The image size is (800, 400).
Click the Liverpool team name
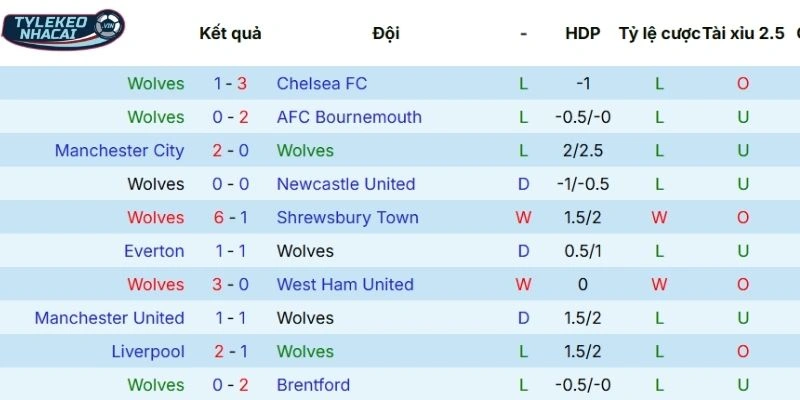[147, 352]
